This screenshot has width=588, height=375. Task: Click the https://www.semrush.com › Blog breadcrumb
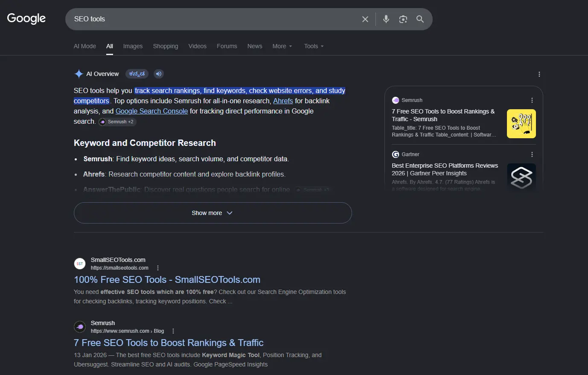click(127, 331)
